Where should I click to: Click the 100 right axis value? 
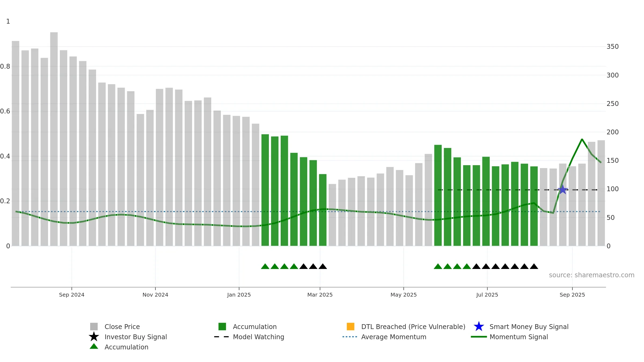coord(613,189)
